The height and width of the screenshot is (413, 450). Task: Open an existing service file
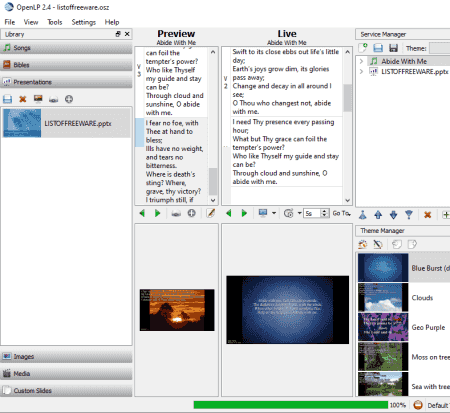click(x=378, y=48)
